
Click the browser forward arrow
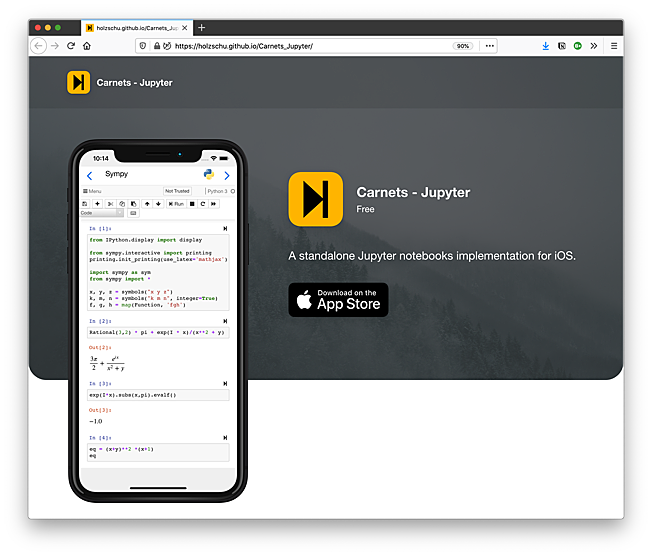[55, 46]
